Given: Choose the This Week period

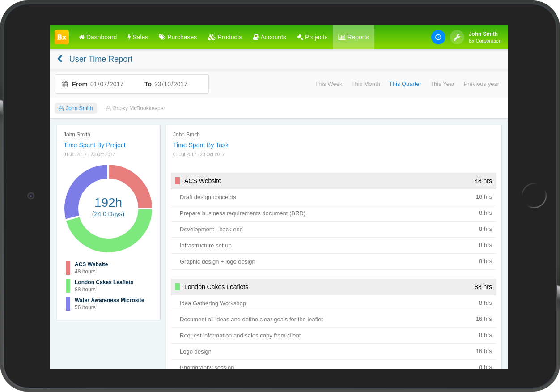Looking at the screenshot, I should point(328,84).
